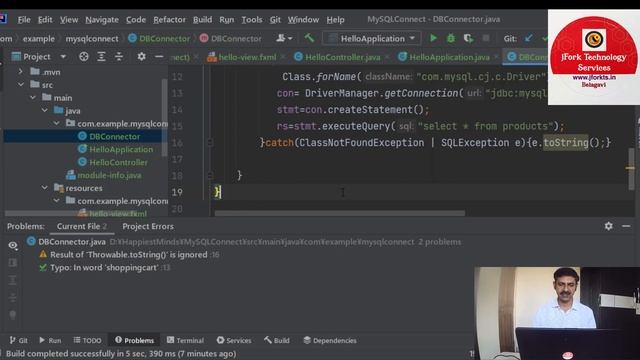Collapse the java folder
640x360 pixels.
tap(44, 111)
